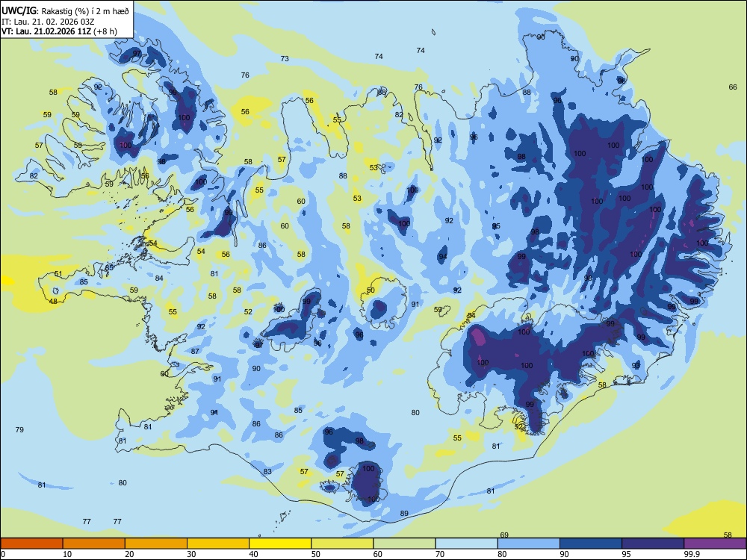The height and width of the screenshot is (560, 747).
Task: Click the 83 humidity value on the map
Action: tap(267, 471)
